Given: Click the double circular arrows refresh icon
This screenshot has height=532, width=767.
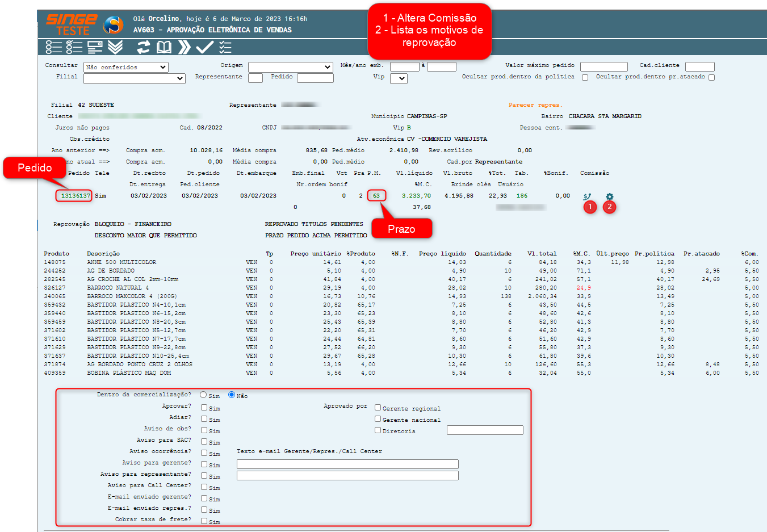Looking at the screenshot, I should [144, 47].
